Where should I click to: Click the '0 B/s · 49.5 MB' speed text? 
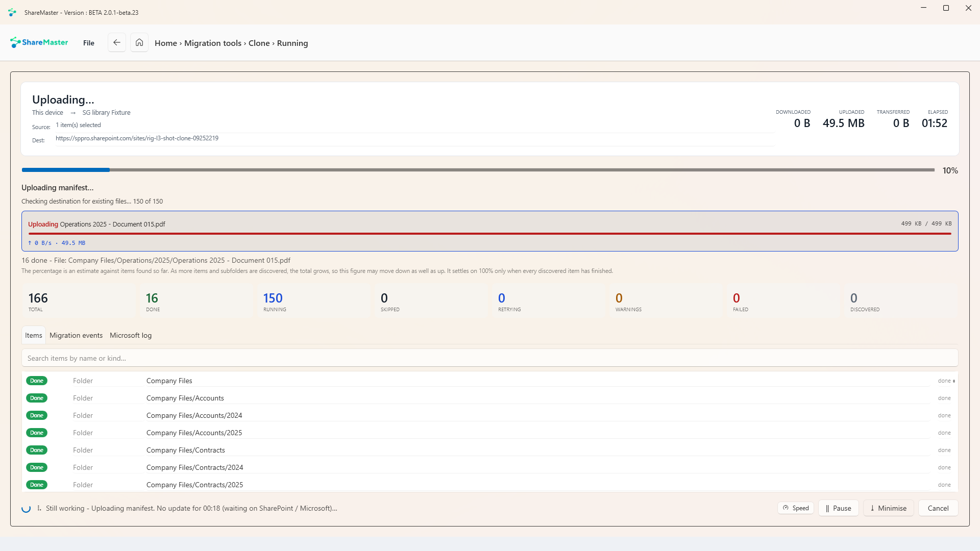[x=57, y=243]
